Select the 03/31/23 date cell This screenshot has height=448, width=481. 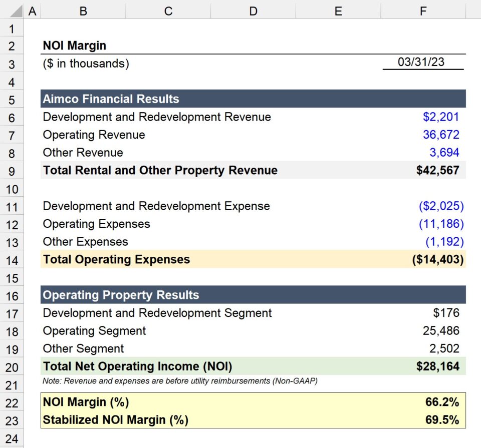pyautogui.click(x=423, y=64)
